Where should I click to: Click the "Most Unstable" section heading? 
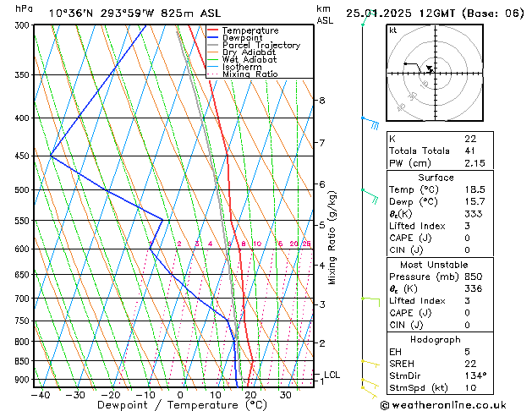point(434,265)
